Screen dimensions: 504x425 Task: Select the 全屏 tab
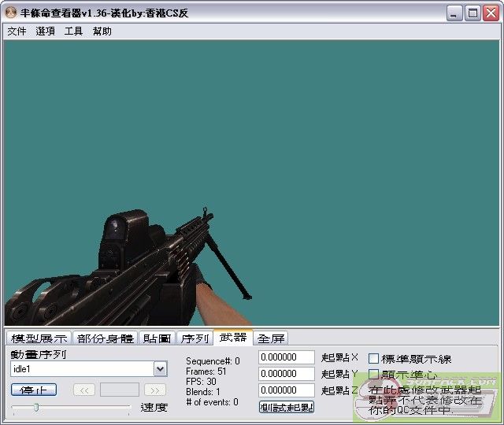(x=272, y=338)
